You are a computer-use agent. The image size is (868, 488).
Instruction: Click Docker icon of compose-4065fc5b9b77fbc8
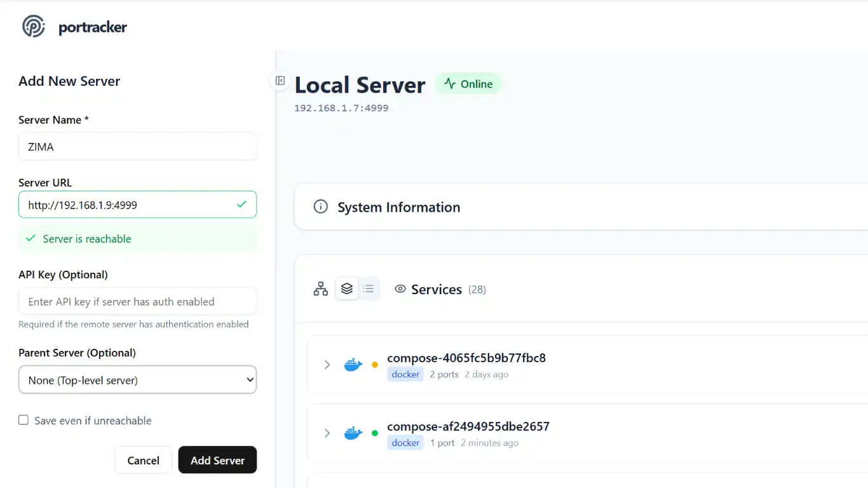pyautogui.click(x=353, y=365)
